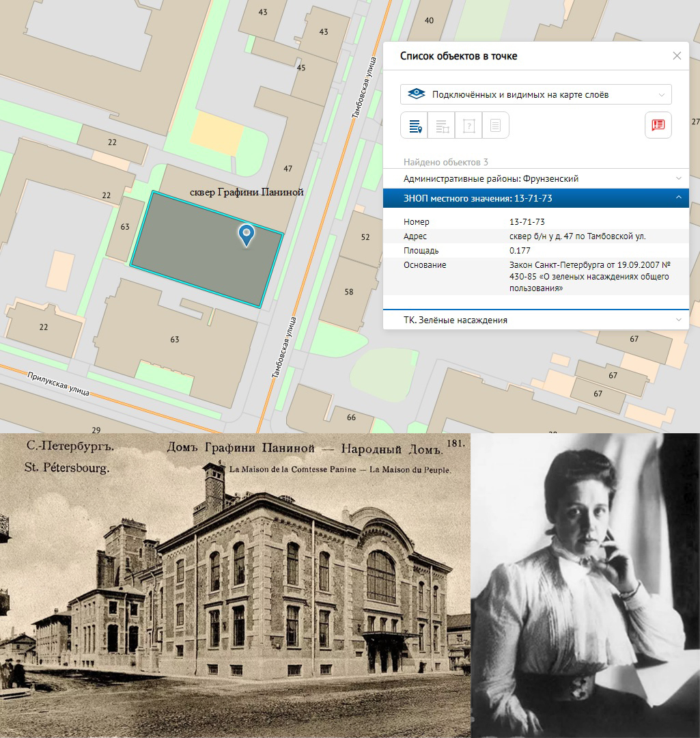
Task: Click the Основание law text value
Action: 588,276
